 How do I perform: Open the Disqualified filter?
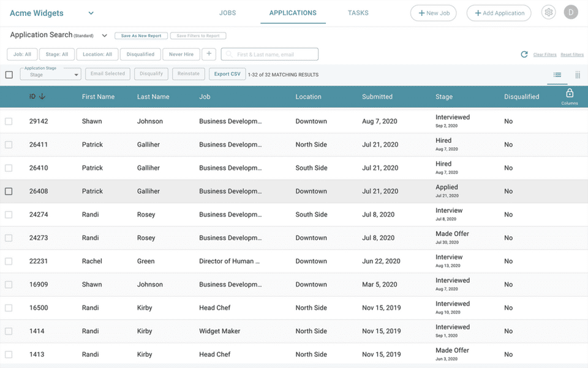(140, 54)
